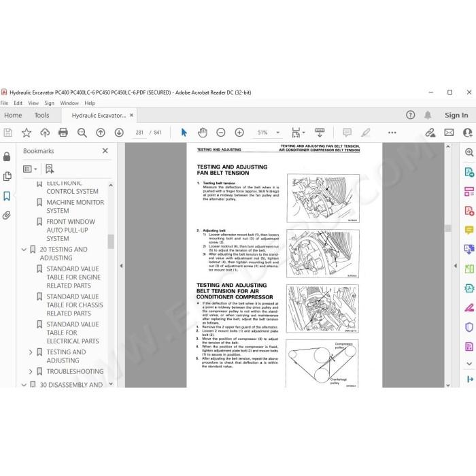This screenshot has width=476, height=476.
Task: Add a comment note
Action: pyautogui.click(x=347, y=133)
